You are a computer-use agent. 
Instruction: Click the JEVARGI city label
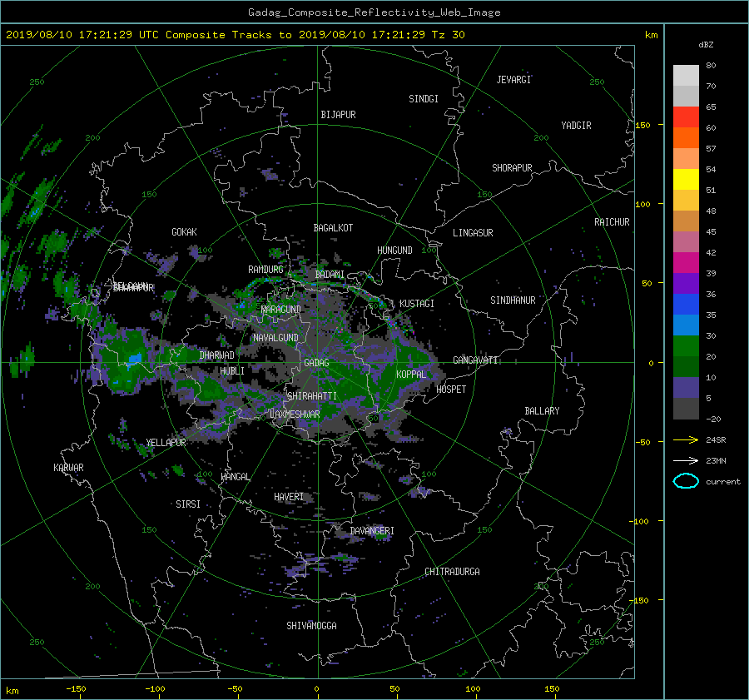(513, 80)
